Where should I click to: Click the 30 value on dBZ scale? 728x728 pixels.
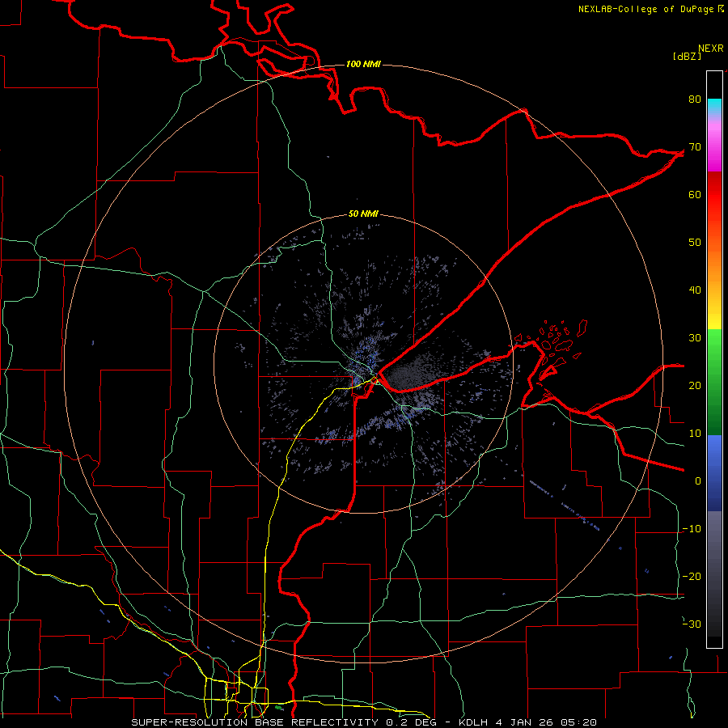click(x=695, y=338)
